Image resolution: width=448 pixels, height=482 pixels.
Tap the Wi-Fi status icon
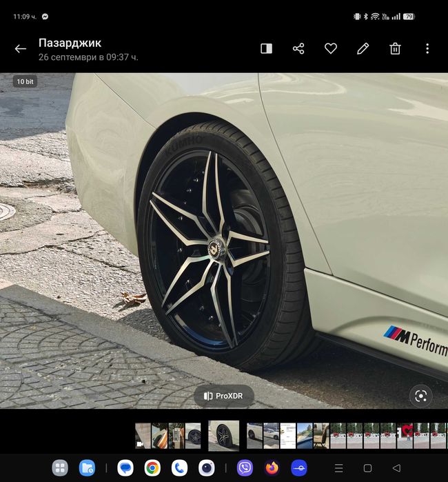point(375,17)
